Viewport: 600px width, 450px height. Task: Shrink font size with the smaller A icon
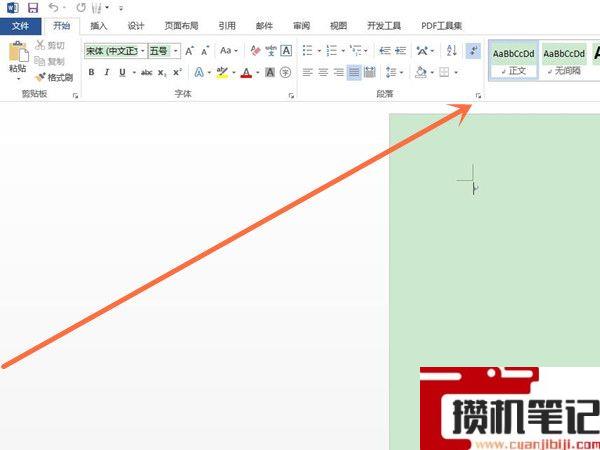(x=205, y=51)
